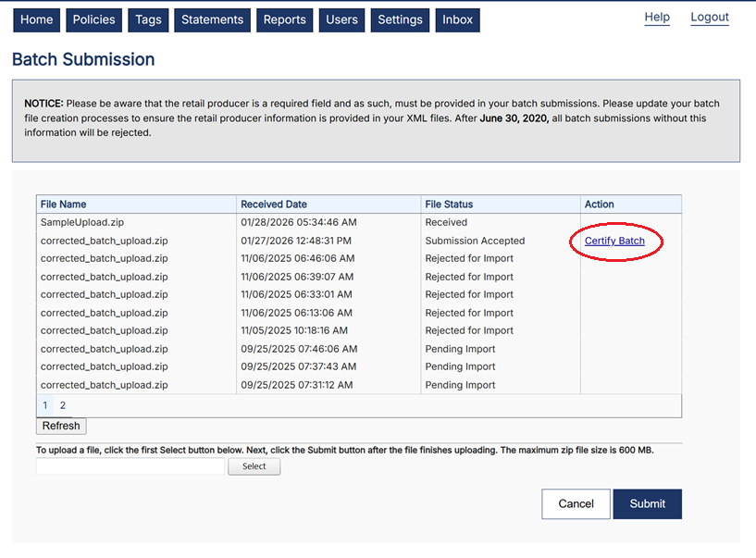Click the date 09/25/2025 07:37:43 AM
756x558 pixels.
(299, 367)
